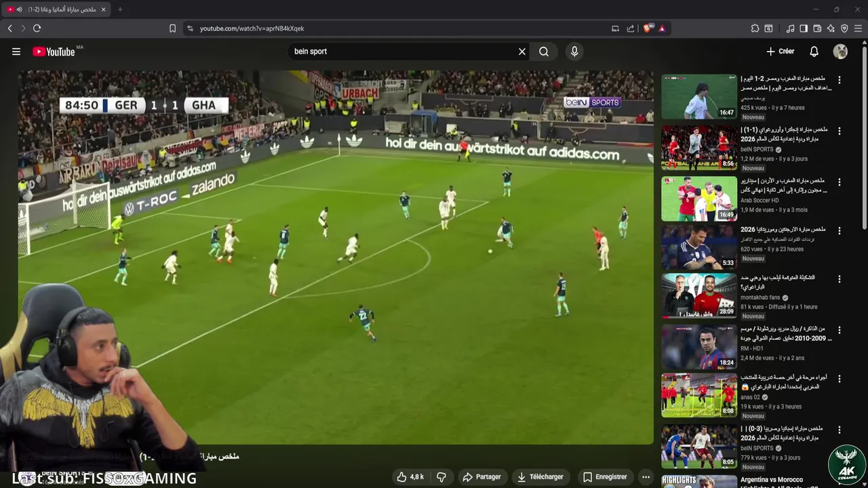The image size is (868, 488).
Task: Open the account avatar menu
Action: [840, 52]
